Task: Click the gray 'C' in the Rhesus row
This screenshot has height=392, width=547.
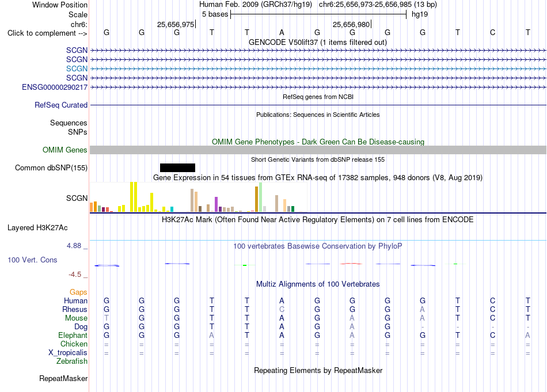Action: coord(282,309)
